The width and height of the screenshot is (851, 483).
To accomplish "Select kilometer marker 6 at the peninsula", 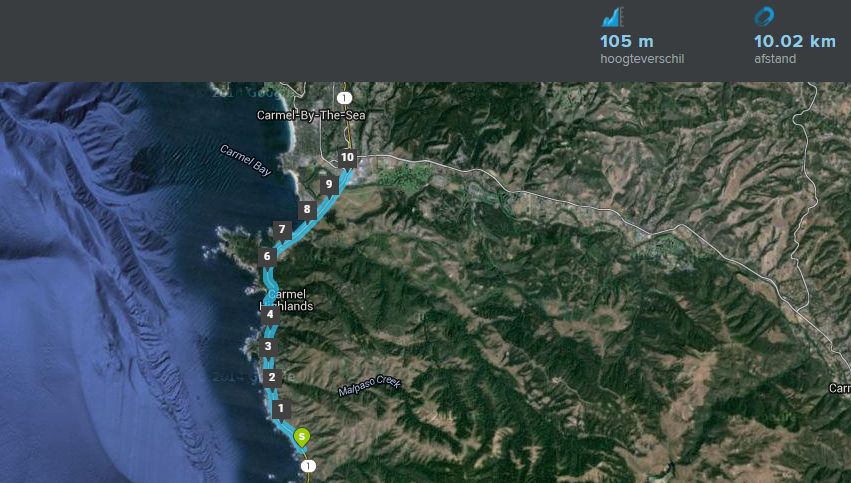I will [x=266, y=257].
